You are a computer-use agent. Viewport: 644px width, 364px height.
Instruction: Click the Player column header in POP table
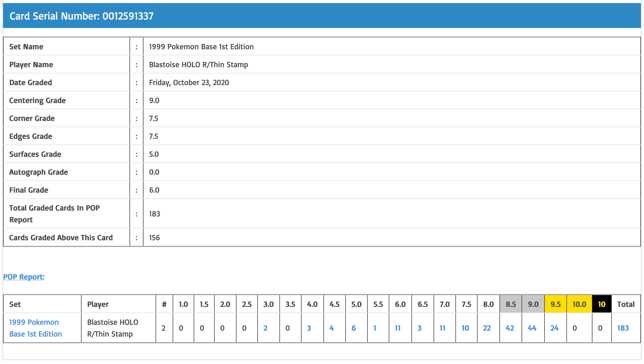click(x=98, y=304)
